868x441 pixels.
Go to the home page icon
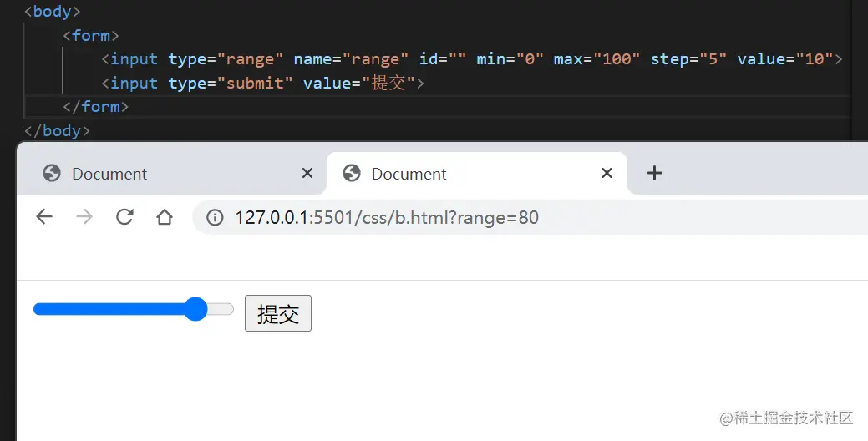coord(165,217)
